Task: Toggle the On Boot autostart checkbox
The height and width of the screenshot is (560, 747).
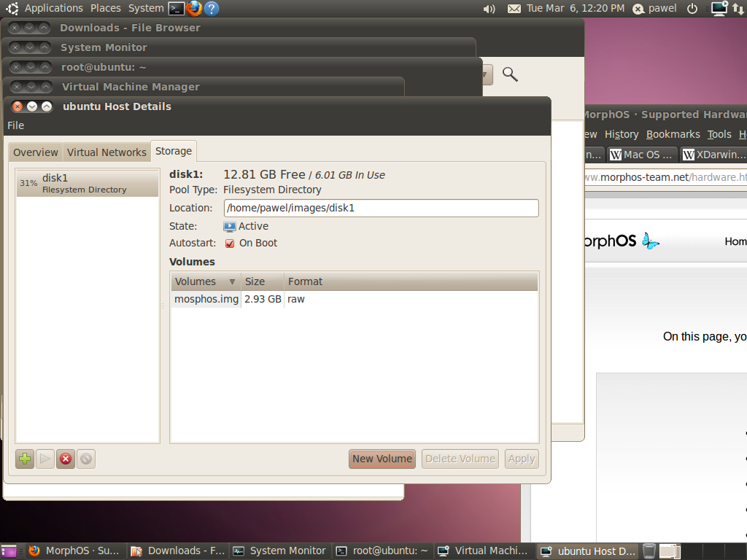Action: pos(230,244)
